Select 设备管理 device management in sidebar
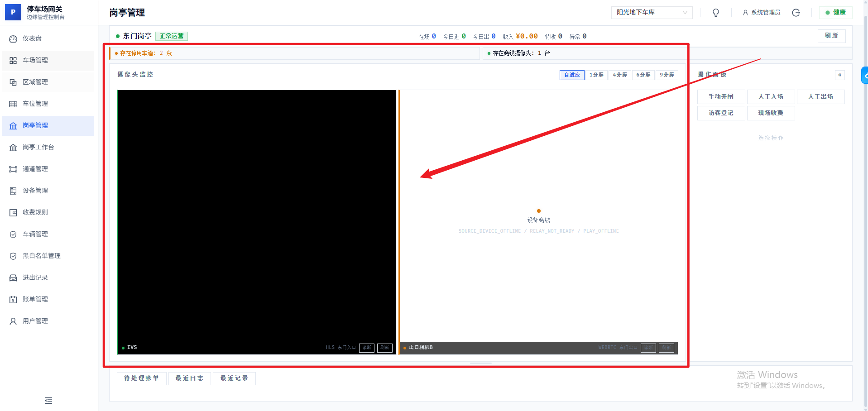This screenshot has width=868, height=411. (x=35, y=190)
